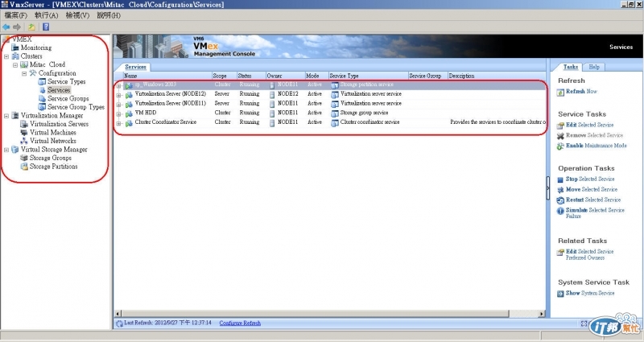Select Virtual Machines in the tree
644x342 pixels.
click(x=53, y=133)
